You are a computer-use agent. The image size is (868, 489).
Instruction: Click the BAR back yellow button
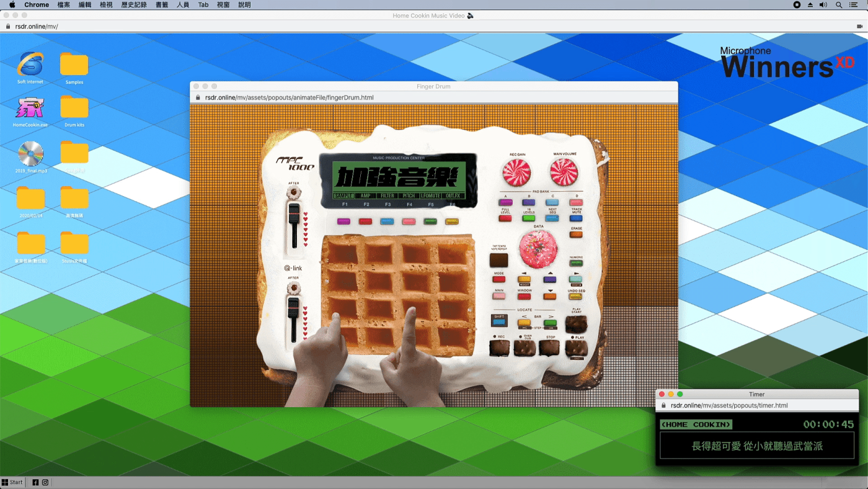(524, 323)
